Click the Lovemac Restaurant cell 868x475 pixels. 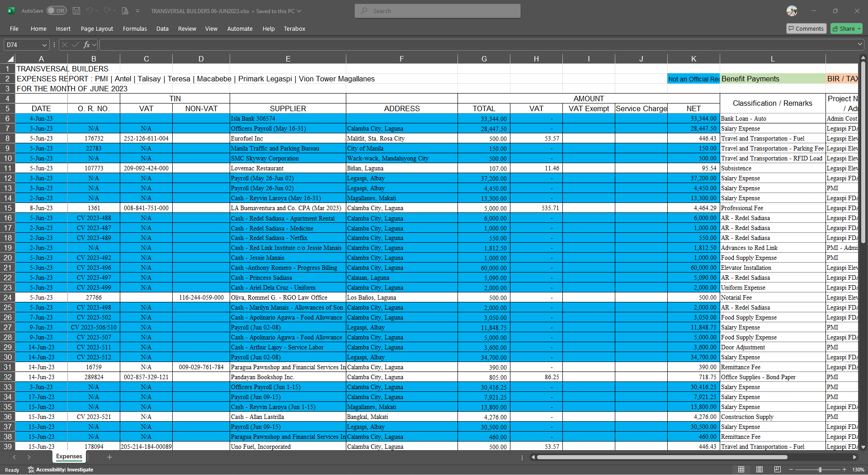coord(288,168)
